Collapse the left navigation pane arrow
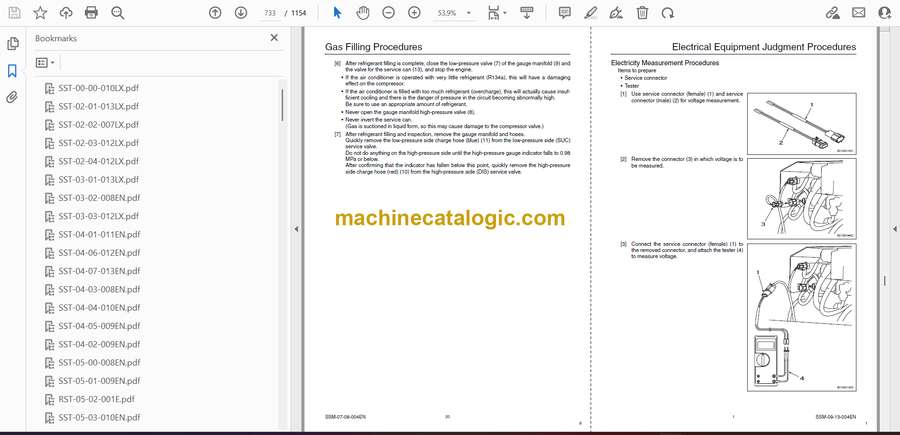The image size is (900, 435). pos(296,229)
